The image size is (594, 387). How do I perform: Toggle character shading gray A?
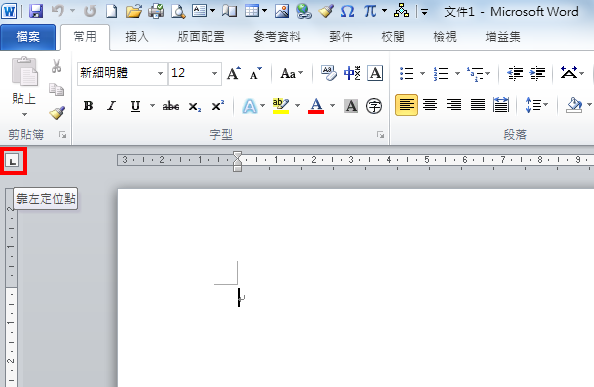point(351,106)
